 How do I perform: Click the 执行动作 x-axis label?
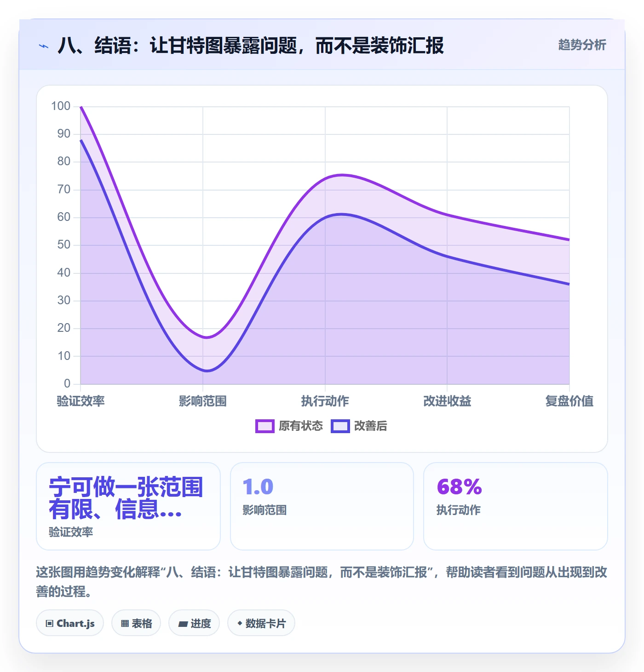[x=325, y=401]
